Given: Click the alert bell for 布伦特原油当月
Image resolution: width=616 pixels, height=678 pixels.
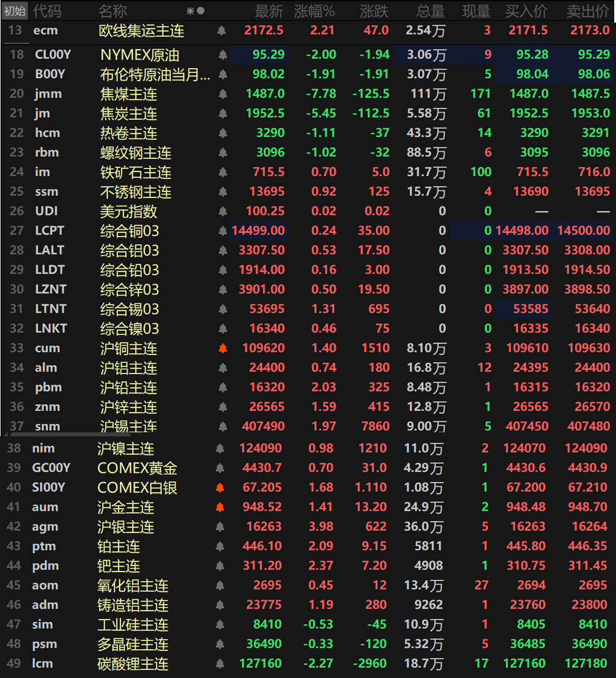Looking at the screenshot, I should 223,75.
